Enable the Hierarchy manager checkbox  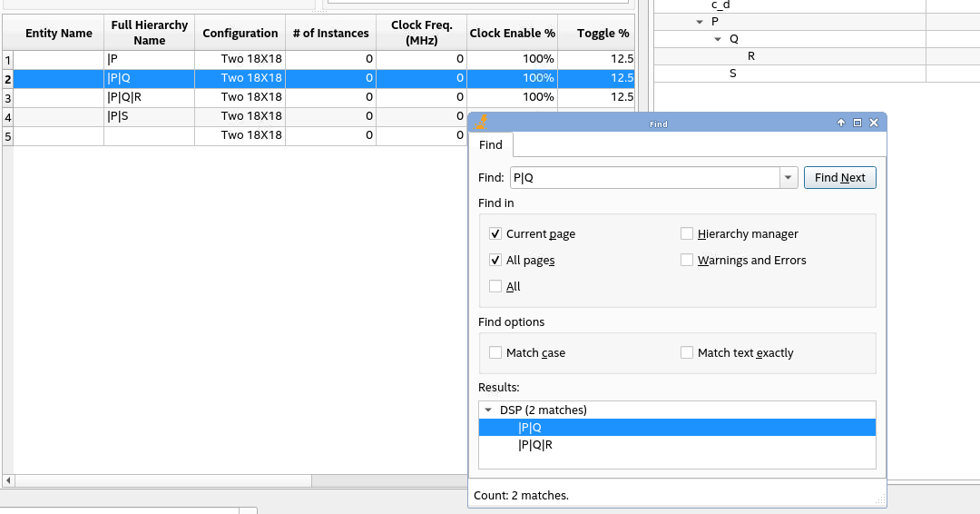[687, 234]
